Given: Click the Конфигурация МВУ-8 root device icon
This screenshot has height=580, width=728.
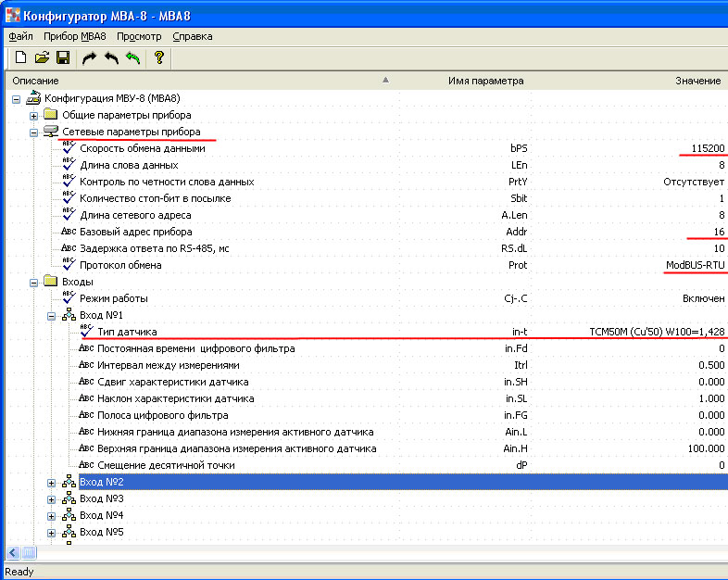Looking at the screenshot, I should coord(33,98).
